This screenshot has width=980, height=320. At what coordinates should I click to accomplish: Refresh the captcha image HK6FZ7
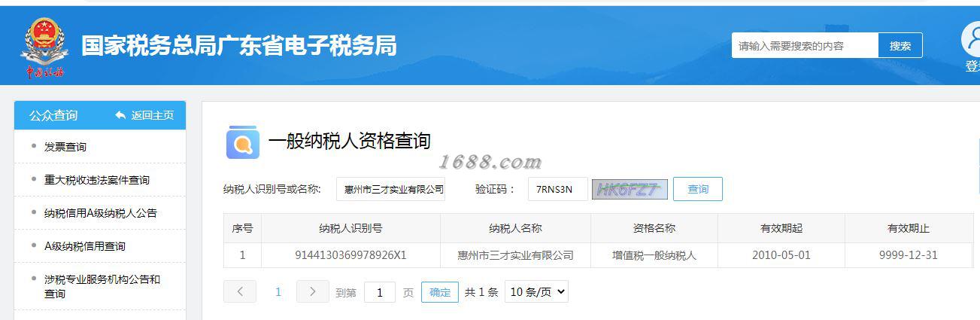click(x=630, y=189)
